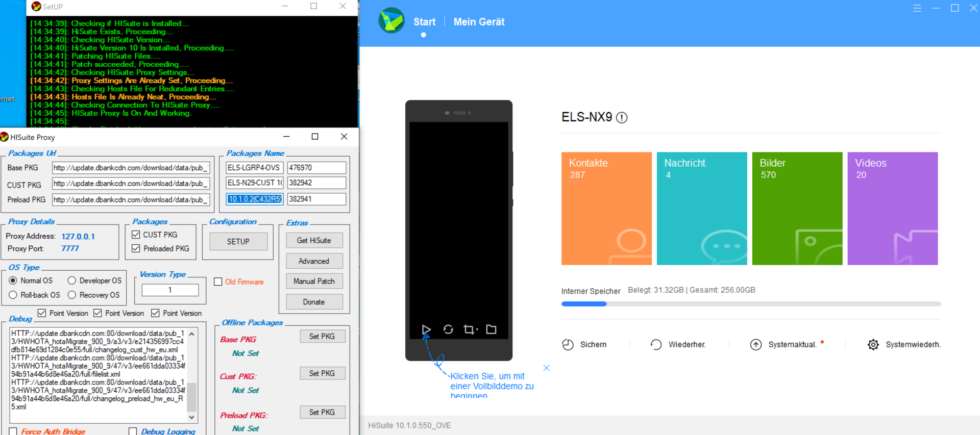The width and height of the screenshot is (980, 435).
Task: Click the Manual Patch button
Action: pos(314,281)
